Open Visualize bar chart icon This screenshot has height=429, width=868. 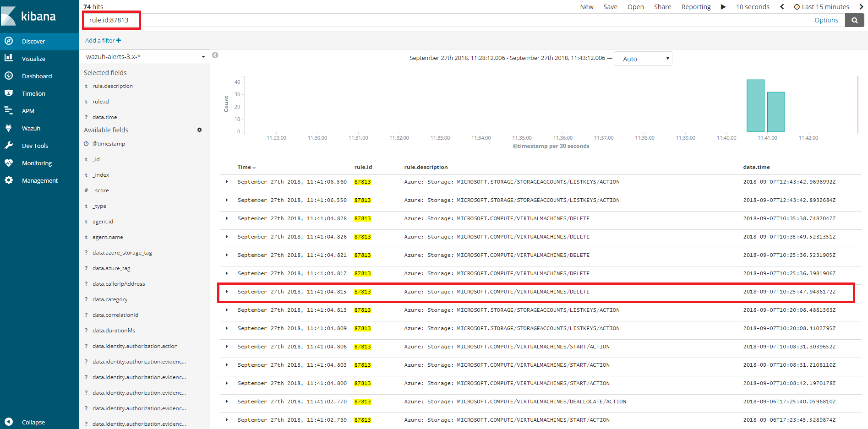pyautogui.click(x=9, y=58)
